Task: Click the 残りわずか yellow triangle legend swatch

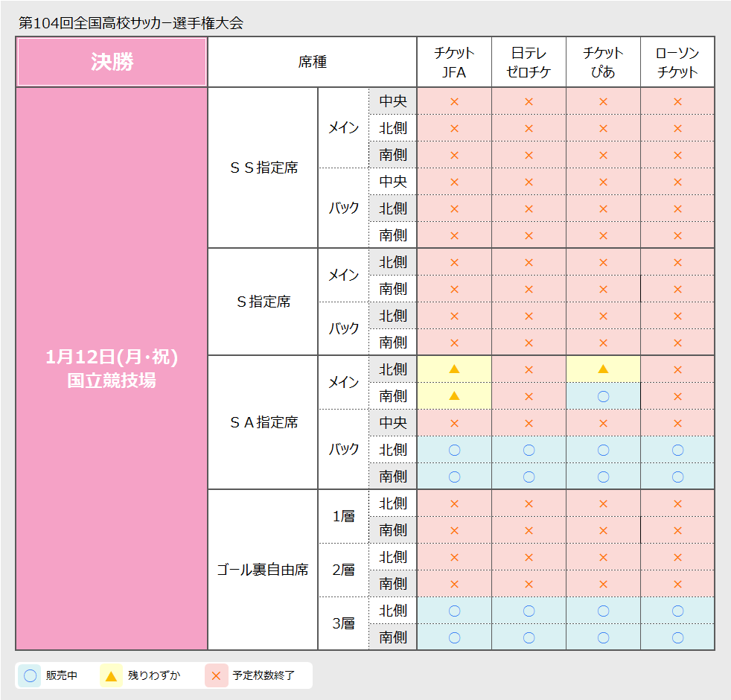Action: pos(111,676)
